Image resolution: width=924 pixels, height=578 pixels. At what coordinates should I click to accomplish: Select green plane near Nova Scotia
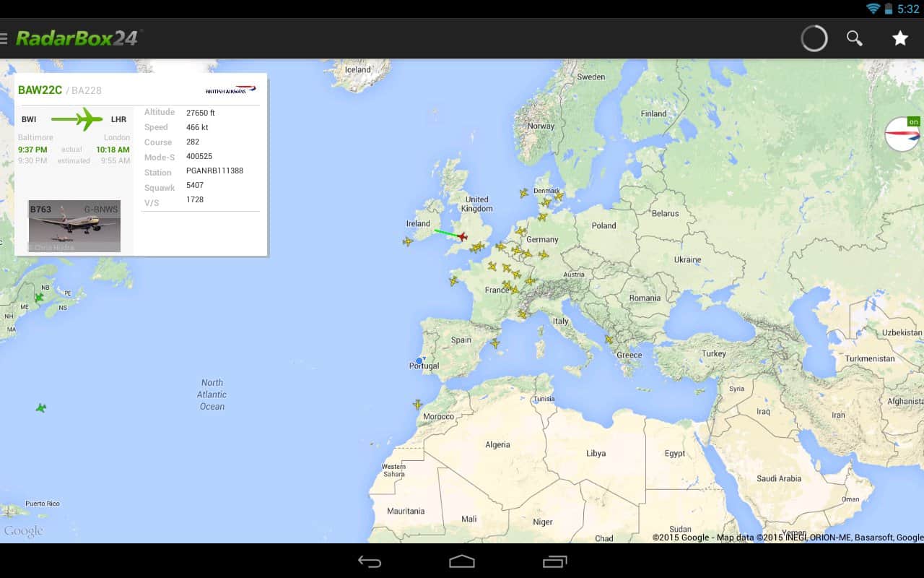point(39,297)
